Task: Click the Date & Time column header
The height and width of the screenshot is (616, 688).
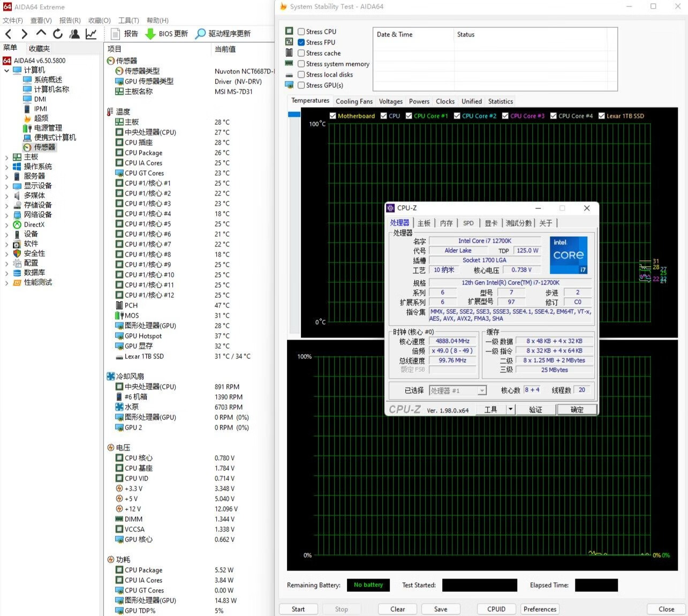Action: pos(413,34)
